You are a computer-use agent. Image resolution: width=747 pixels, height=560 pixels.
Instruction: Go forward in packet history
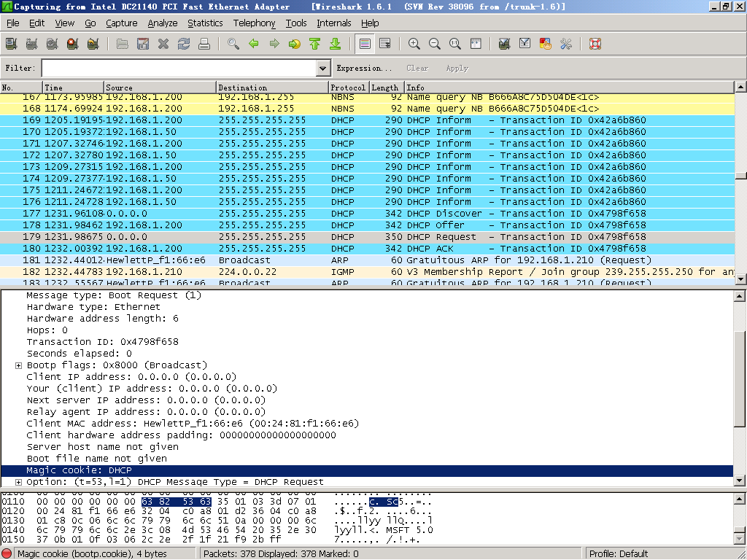[274, 44]
